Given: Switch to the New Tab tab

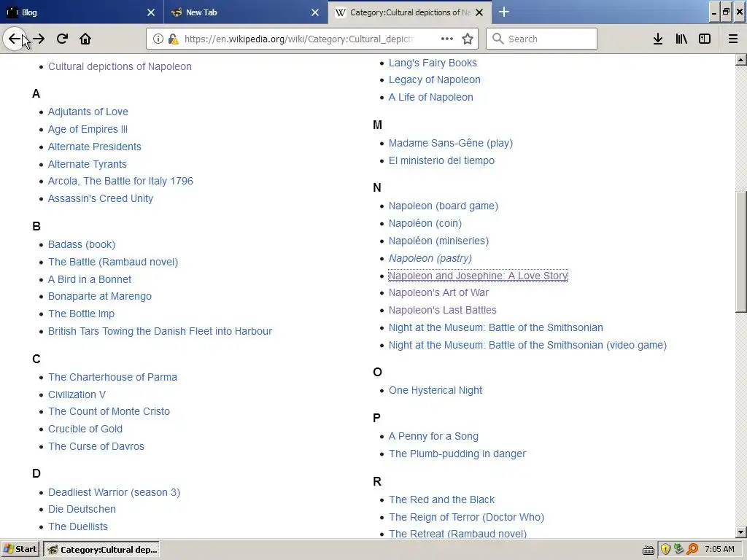Looking at the screenshot, I should click(x=246, y=12).
